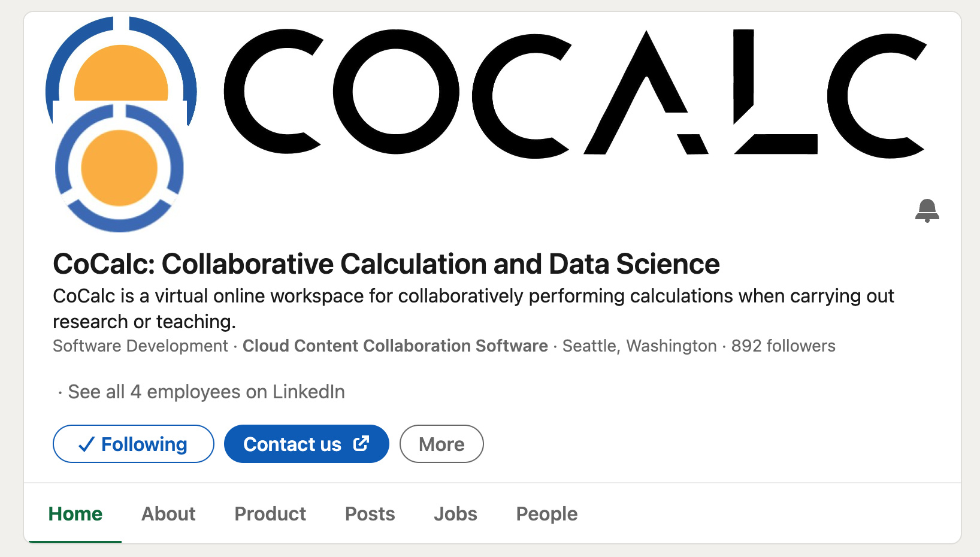Click the 892 followers text
Viewport: 980px width, 557px height.
point(783,346)
